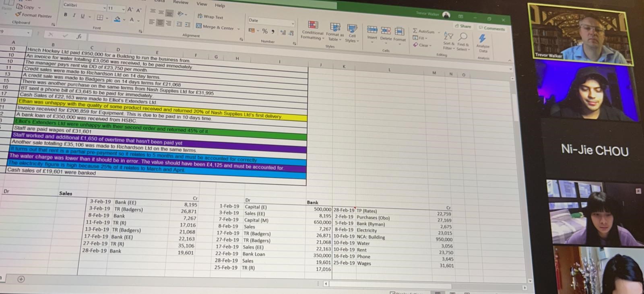The width and height of the screenshot is (644, 294).
Task: Open the Borders dropdown arrow
Action: click(107, 18)
